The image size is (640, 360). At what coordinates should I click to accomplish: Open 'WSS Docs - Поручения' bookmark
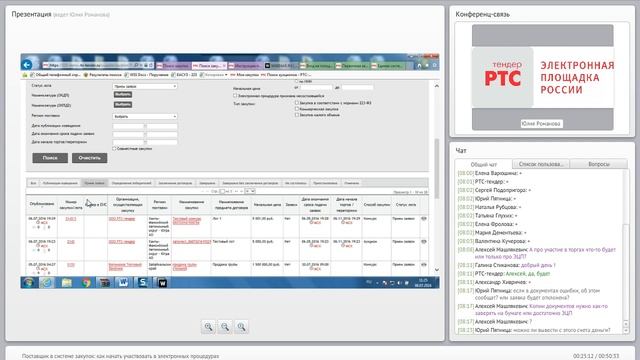(x=146, y=75)
